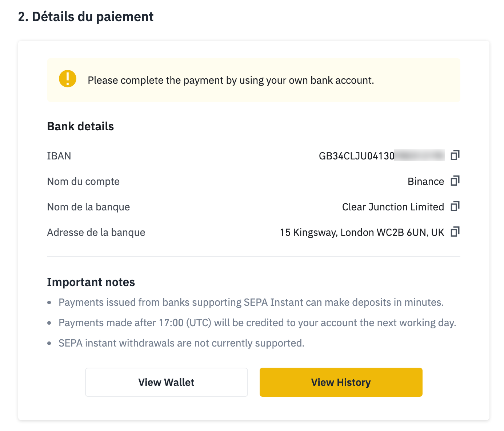504x431 pixels.
Task: Click the yellow View History button
Action: pos(341,382)
